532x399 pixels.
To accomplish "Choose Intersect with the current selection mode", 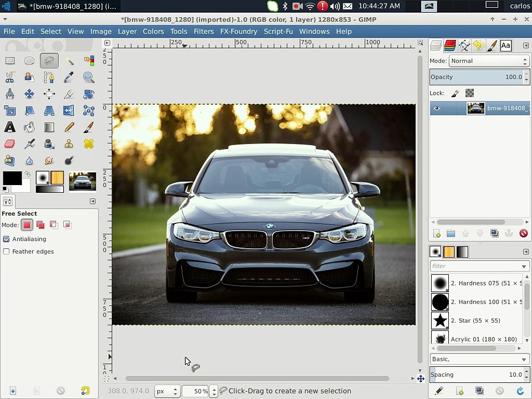I will point(67,224).
